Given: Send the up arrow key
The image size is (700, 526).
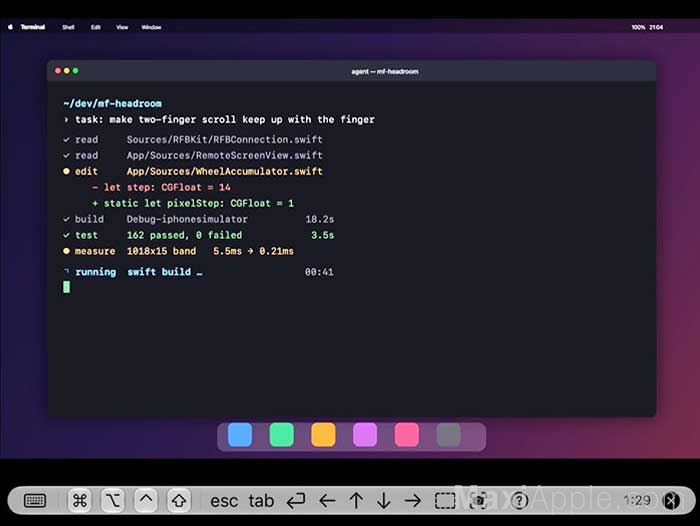Looking at the screenshot, I should [x=356, y=501].
